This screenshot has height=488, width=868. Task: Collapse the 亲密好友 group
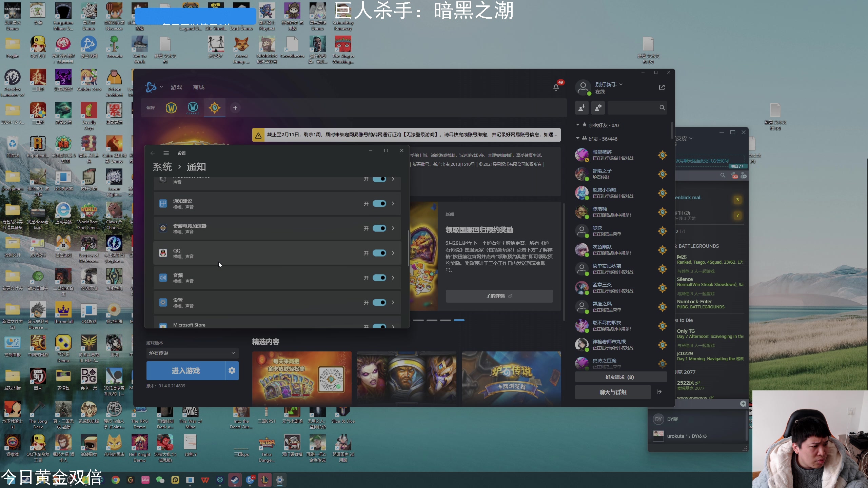(x=578, y=125)
